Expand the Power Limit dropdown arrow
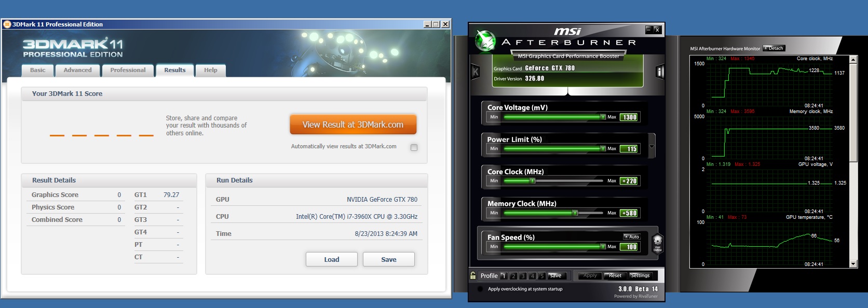The height and width of the screenshot is (308, 868). click(652, 146)
